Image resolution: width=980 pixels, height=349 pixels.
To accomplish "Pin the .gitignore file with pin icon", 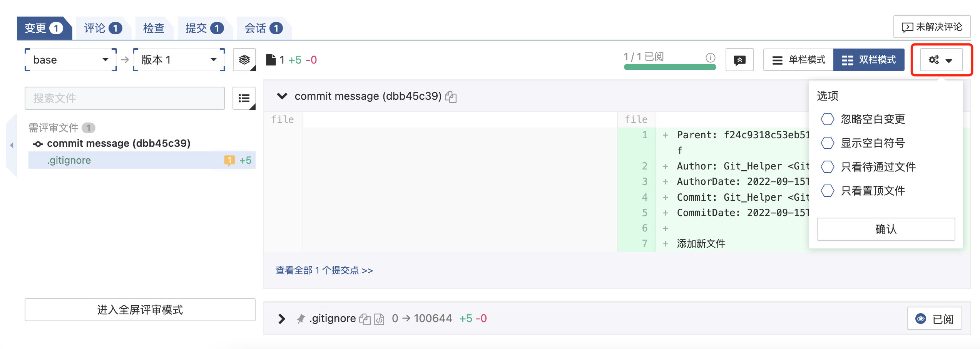I will [301, 319].
